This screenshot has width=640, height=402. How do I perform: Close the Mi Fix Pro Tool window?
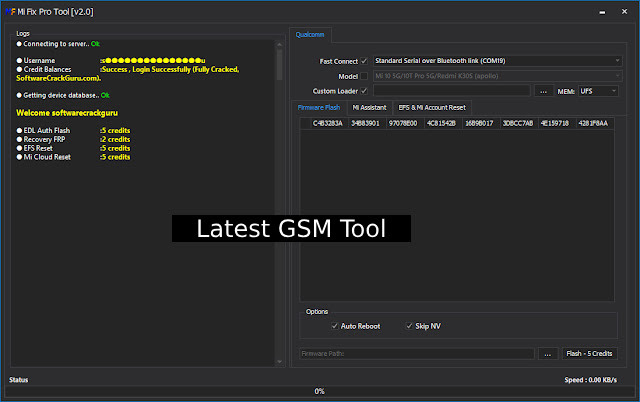(624, 12)
